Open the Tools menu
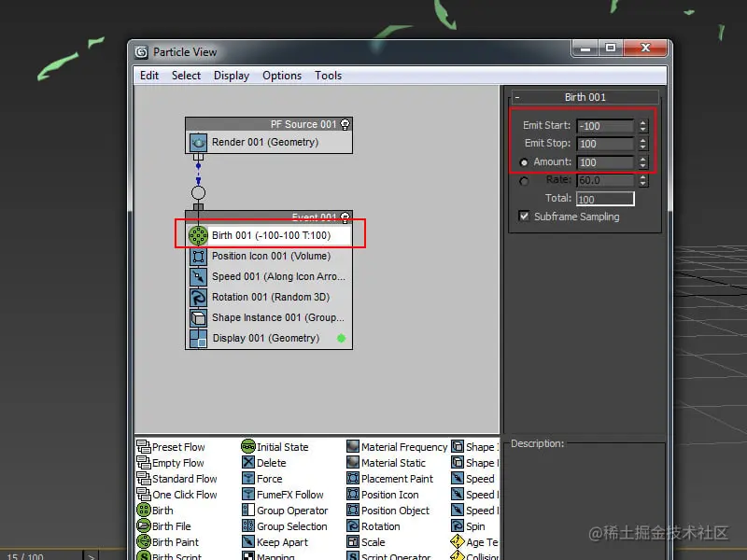Image resolution: width=747 pixels, height=560 pixels. (329, 76)
